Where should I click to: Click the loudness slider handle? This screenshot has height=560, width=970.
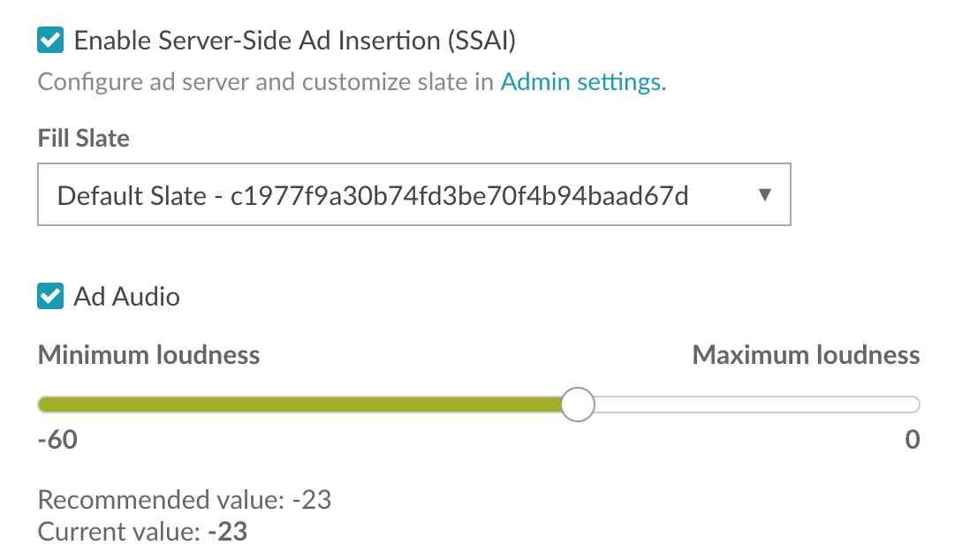click(578, 405)
